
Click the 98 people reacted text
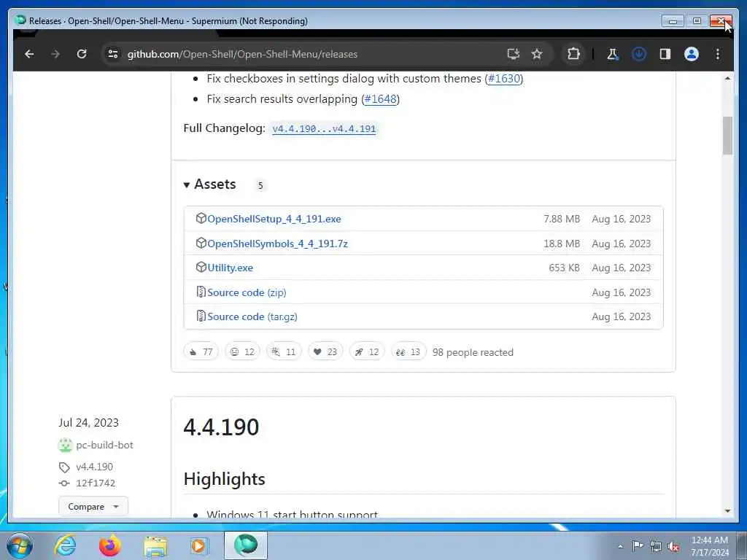(x=473, y=352)
